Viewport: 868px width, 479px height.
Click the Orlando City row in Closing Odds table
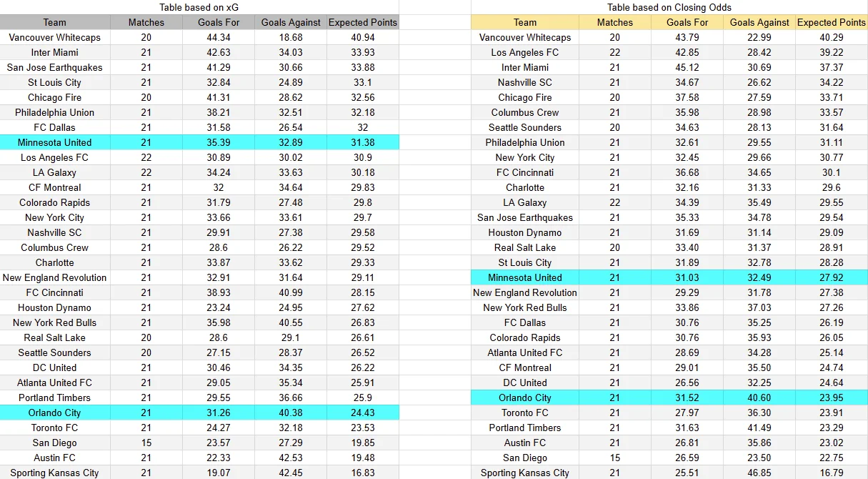pos(669,397)
